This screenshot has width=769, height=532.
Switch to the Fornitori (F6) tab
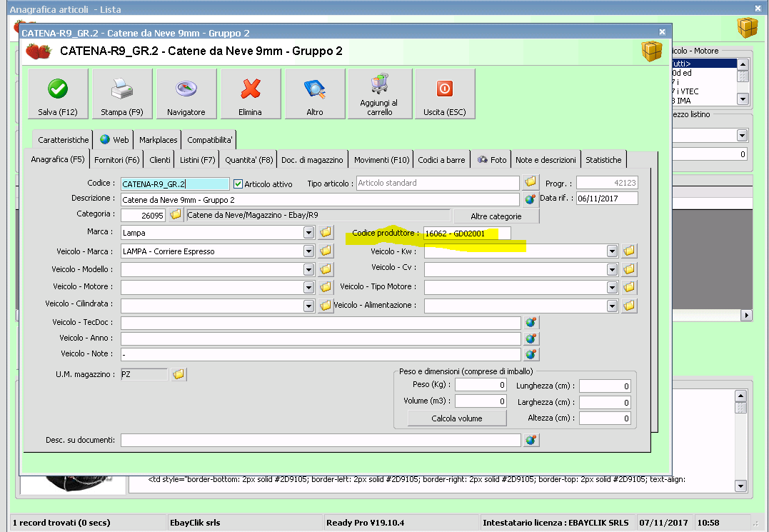click(117, 160)
